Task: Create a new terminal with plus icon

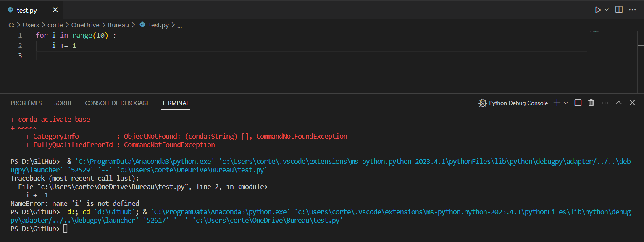Action: click(x=557, y=103)
